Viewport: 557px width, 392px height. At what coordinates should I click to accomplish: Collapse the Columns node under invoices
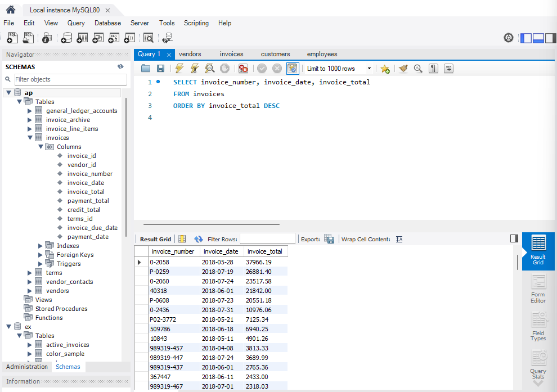(41, 146)
